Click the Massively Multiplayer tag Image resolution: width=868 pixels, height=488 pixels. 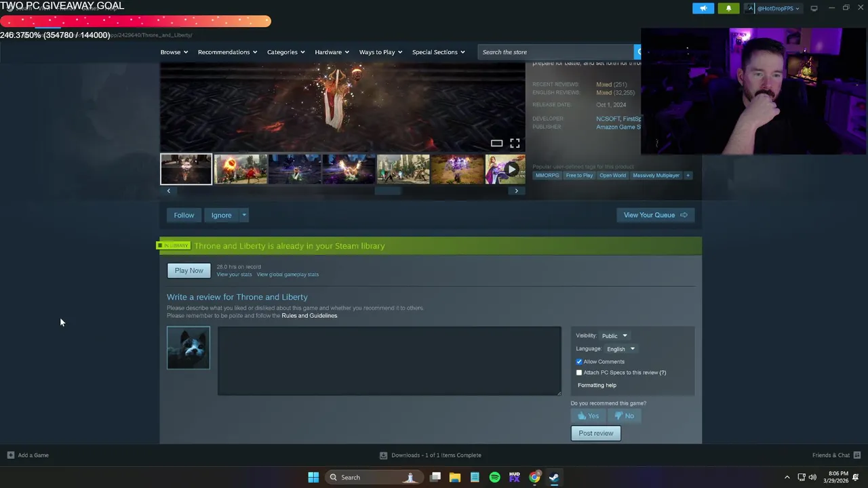tap(656, 176)
